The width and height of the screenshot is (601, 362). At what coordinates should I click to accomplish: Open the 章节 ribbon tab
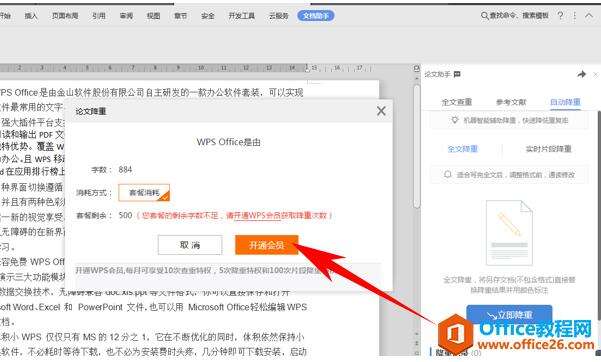click(x=181, y=16)
